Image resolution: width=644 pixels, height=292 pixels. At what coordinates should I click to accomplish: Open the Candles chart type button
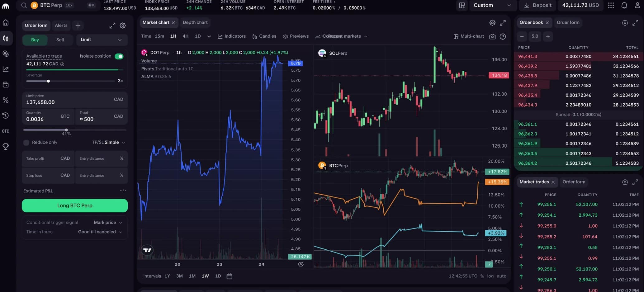tap(264, 36)
